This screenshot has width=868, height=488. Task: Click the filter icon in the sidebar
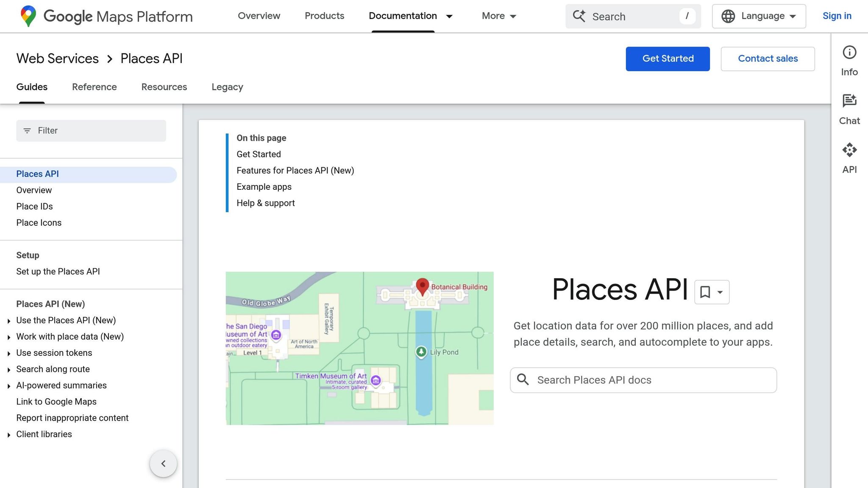coord(28,130)
